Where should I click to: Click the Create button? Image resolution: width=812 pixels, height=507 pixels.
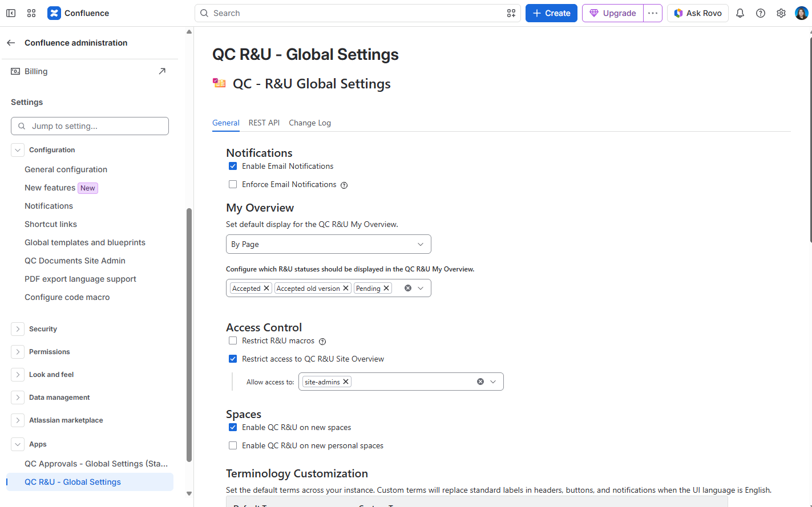point(551,13)
